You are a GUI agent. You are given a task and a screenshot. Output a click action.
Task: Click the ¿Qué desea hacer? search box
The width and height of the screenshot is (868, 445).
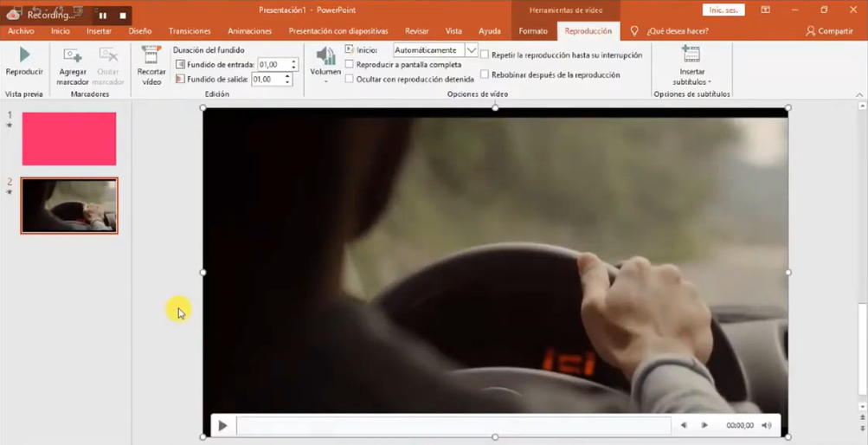pyautogui.click(x=678, y=31)
